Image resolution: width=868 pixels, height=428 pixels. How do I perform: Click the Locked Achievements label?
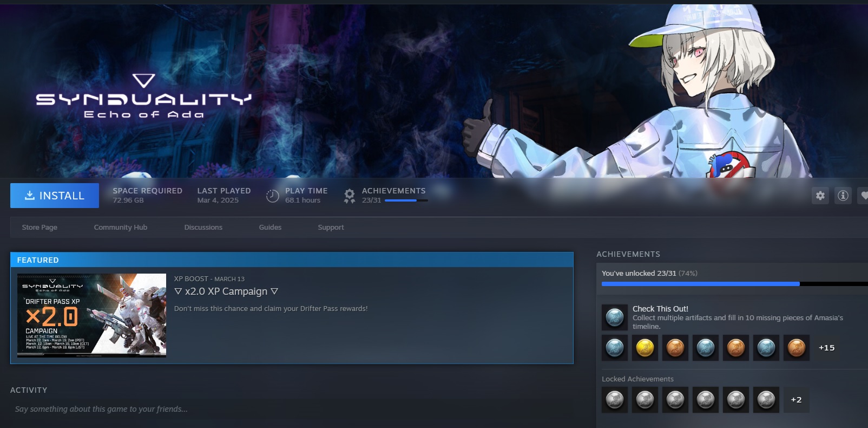[x=637, y=379]
